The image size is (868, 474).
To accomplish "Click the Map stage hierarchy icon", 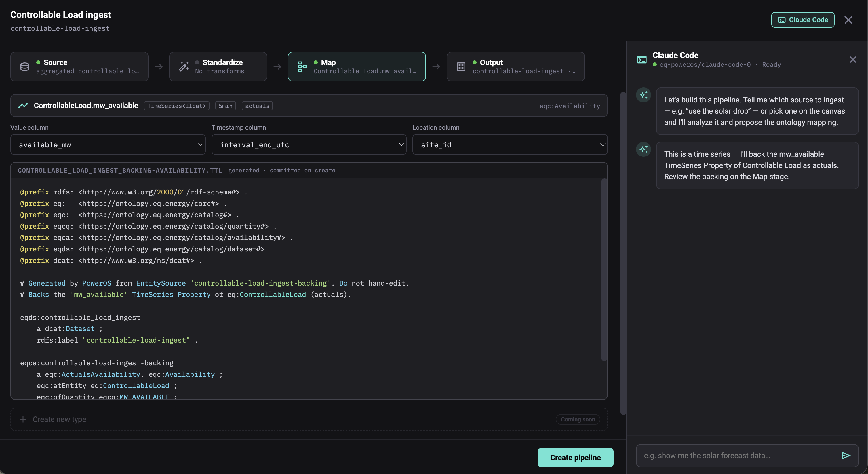I will click(302, 67).
